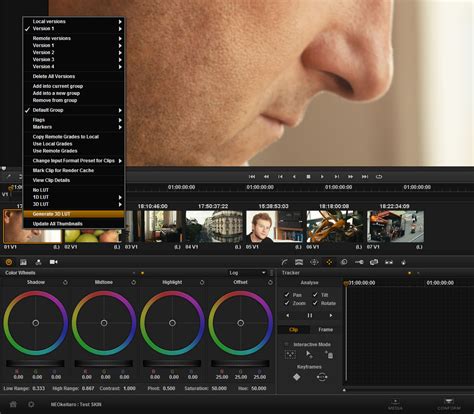This screenshot has height=414, width=474.
Task: Play the viewer forward
Action: click(322, 177)
